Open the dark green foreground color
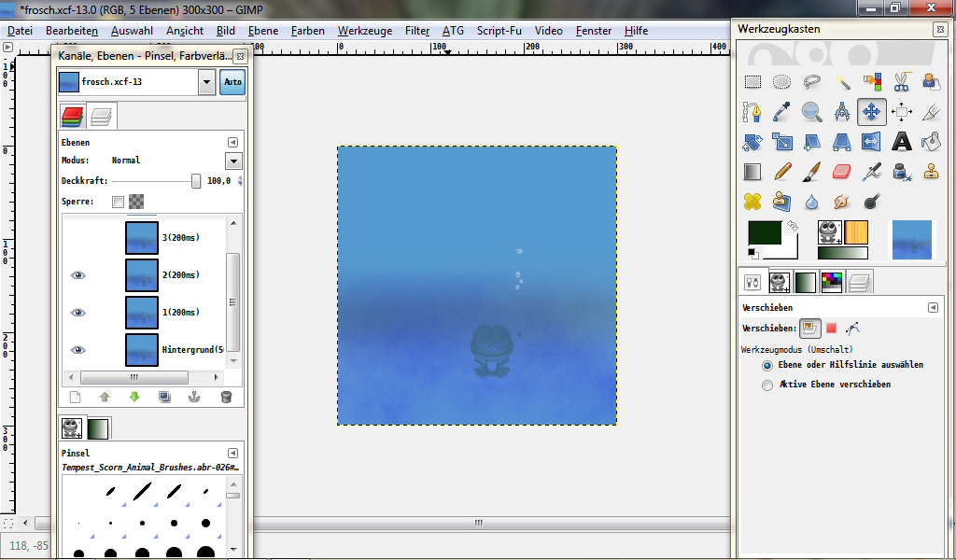 click(765, 233)
